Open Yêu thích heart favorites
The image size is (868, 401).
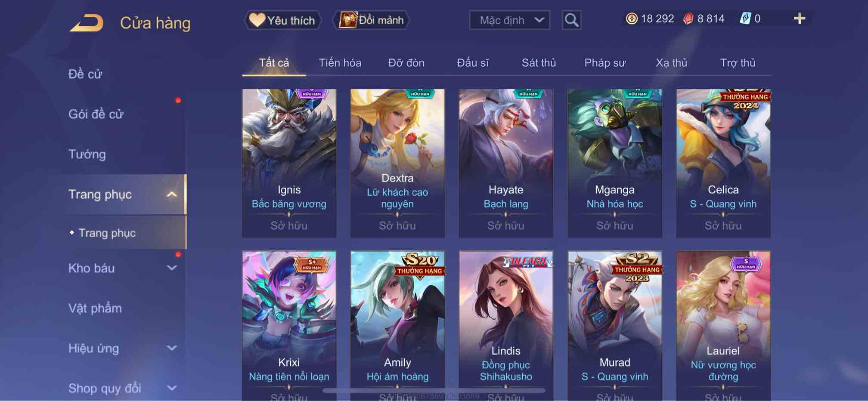[x=283, y=20]
